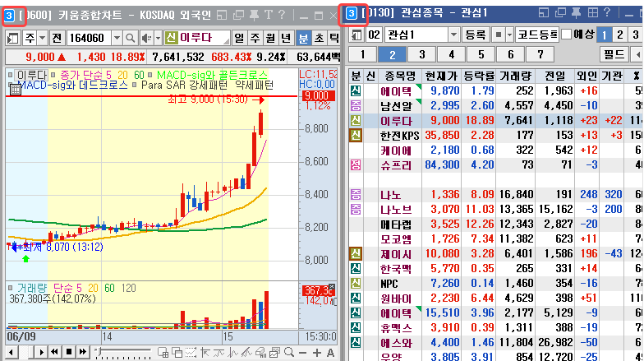This screenshot has height=361, width=644.
Task: Select the 일 daily period tab
Action: point(240,38)
